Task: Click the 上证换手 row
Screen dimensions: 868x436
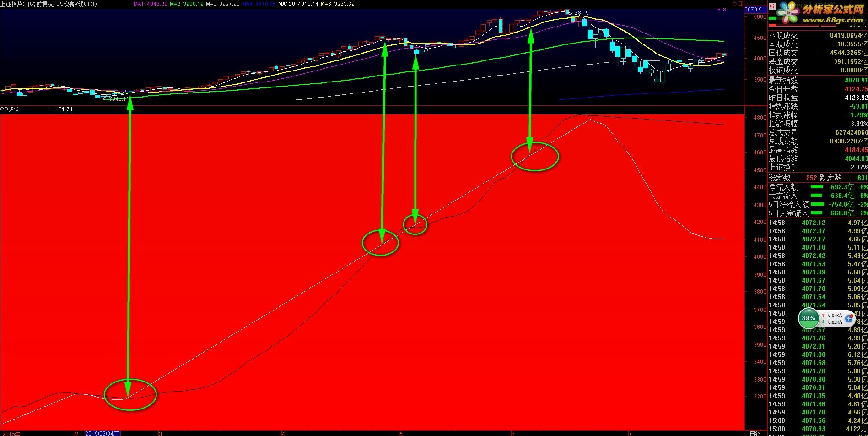Action: pyautogui.click(x=818, y=167)
